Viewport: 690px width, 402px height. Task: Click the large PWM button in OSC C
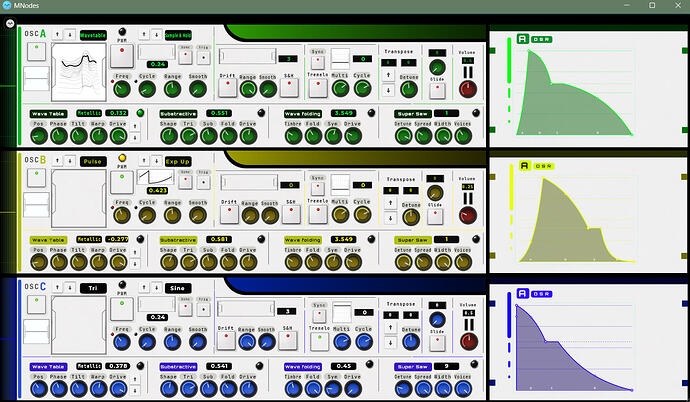[x=122, y=309]
